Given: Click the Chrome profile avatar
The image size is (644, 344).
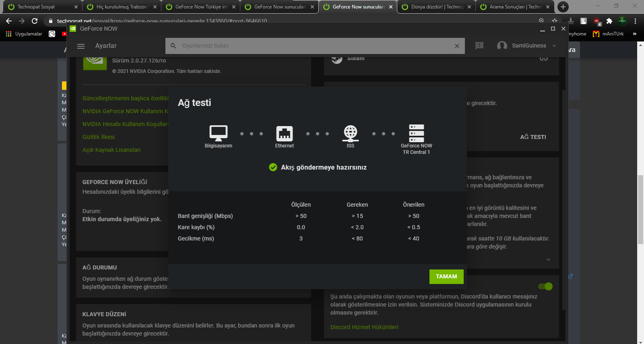Looking at the screenshot, I should [x=622, y=21].
